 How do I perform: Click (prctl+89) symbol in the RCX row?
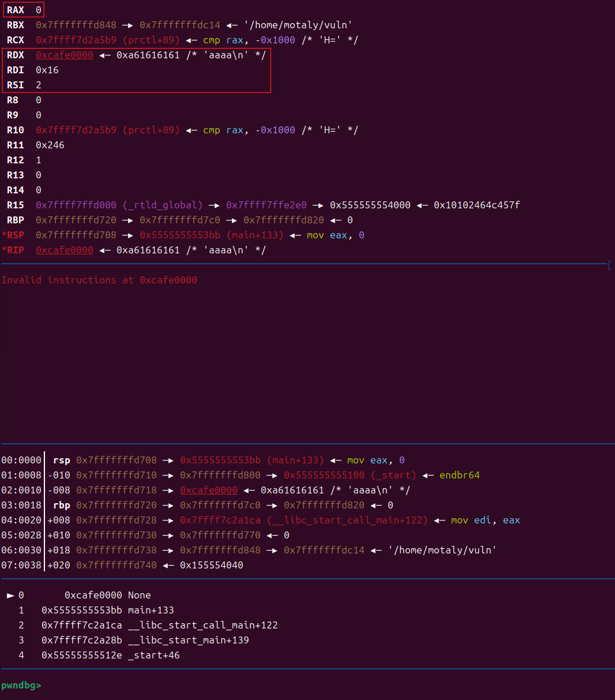click(x=151, y=40)
